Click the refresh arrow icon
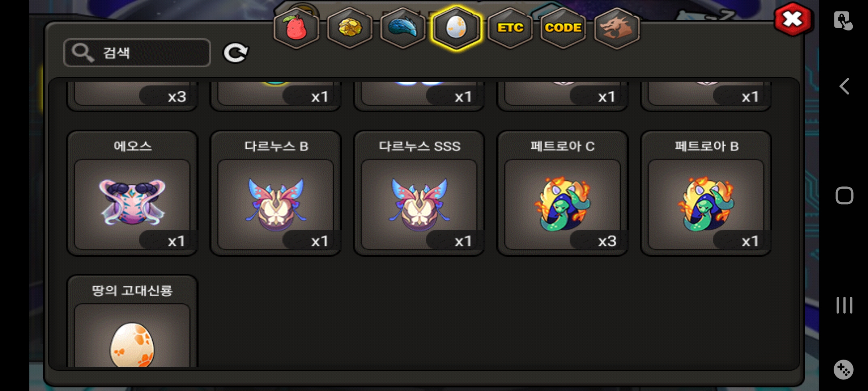The width and height of the screenshot is (868, 391). click(x=235, y=53)
